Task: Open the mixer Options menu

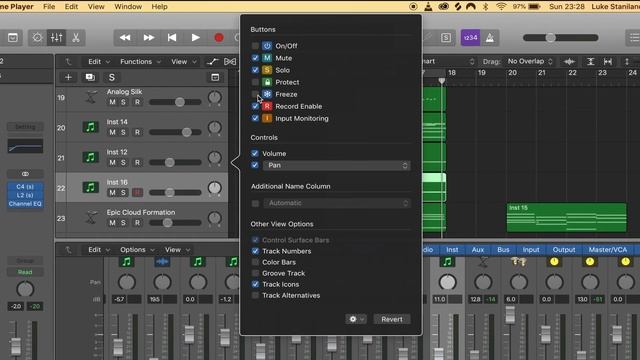Action: (x=137, y=250)
